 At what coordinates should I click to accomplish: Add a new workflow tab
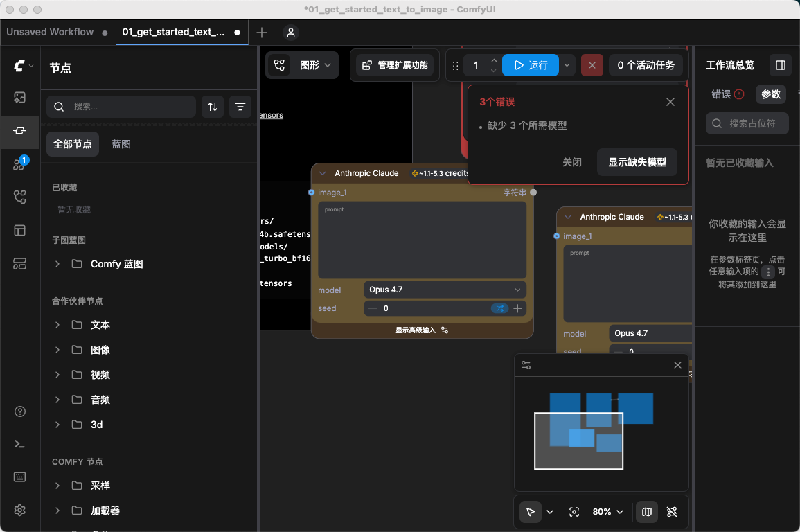coord(262,33)
